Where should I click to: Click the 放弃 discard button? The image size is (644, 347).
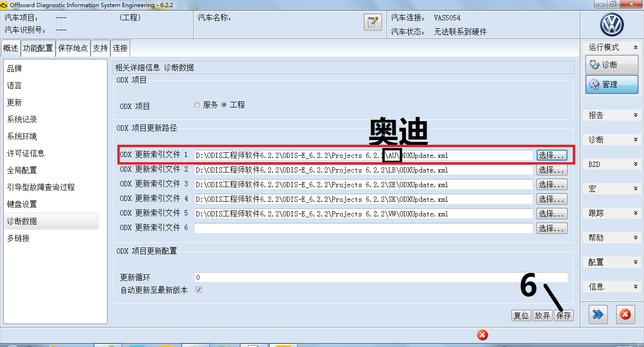[542, 315]
